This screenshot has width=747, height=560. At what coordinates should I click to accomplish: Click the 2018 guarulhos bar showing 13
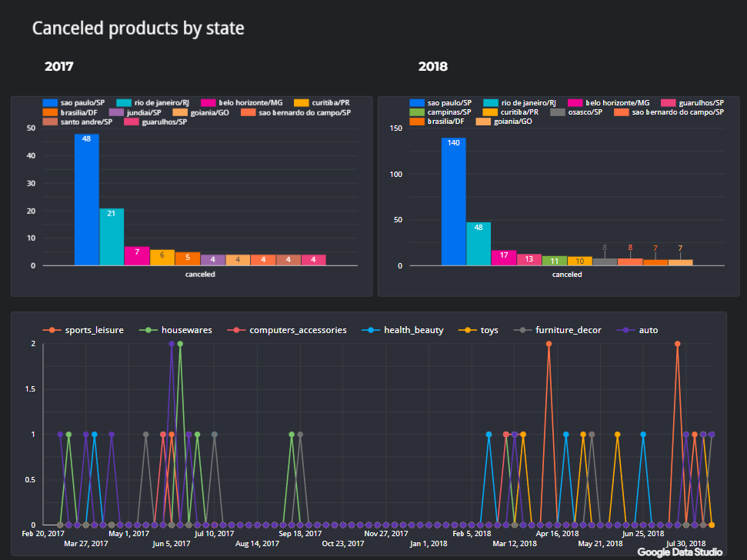[529, 260]
